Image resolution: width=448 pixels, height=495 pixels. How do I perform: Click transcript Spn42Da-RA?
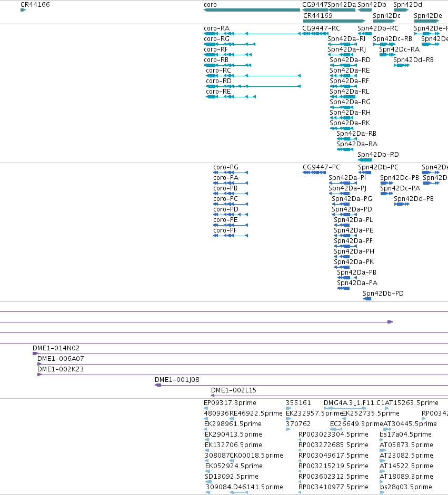(x=357, y=144)
